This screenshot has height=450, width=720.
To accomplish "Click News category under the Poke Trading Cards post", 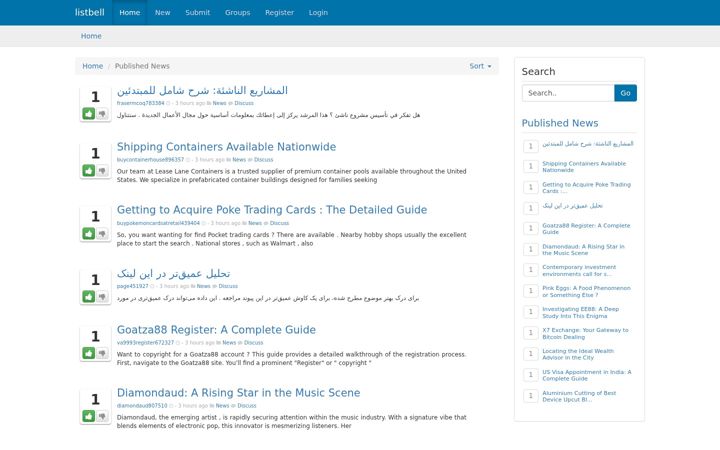I will (x=255, y=223).
